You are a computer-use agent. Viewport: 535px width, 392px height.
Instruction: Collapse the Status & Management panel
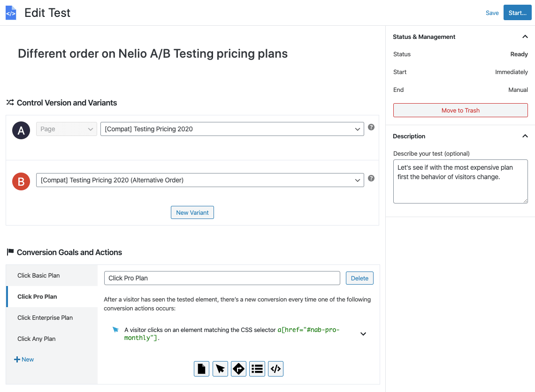click(525, 37)
